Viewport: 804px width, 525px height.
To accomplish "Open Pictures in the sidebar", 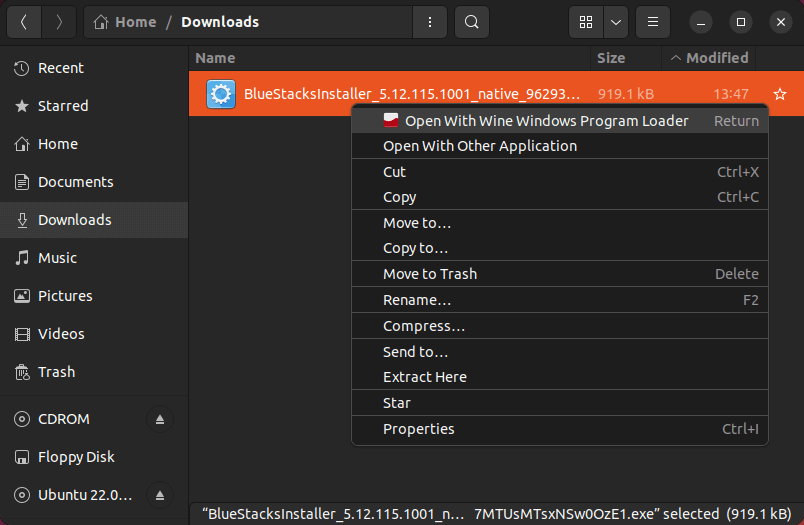I will (94, 296).
